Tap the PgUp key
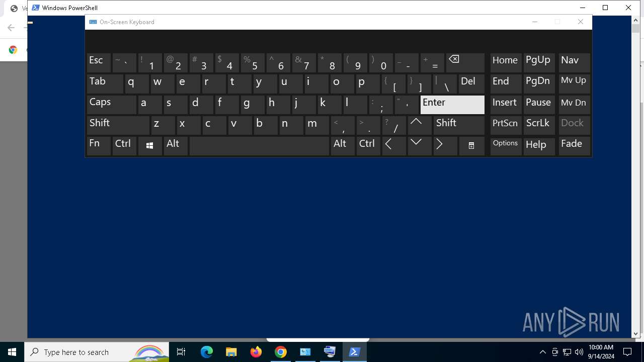Image resolution: width=644 pixels, height=362 pixels. coord(539,63)
